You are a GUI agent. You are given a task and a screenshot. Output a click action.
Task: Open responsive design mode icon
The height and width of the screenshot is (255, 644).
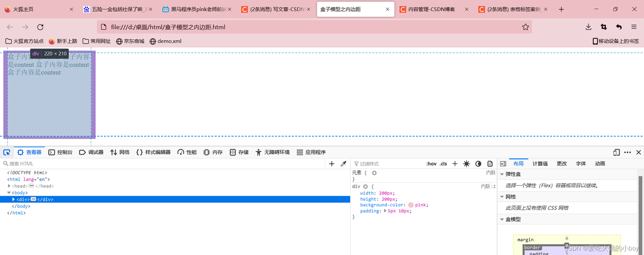tap(616, 152)
